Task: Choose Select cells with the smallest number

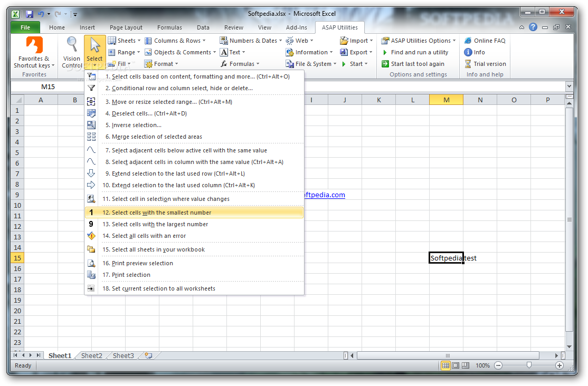Action: pyautogui.click(x=194, y=213)
